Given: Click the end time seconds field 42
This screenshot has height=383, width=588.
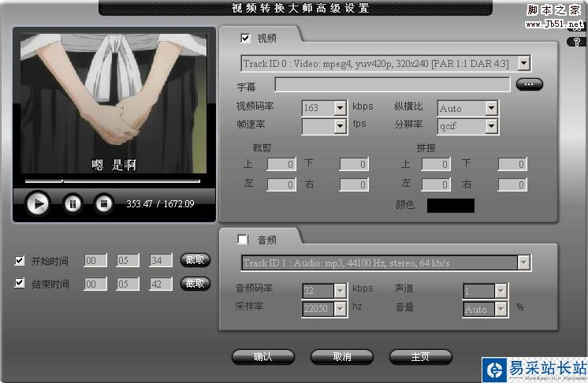Looking at the screenshot, I should click(x=161, y=284).
